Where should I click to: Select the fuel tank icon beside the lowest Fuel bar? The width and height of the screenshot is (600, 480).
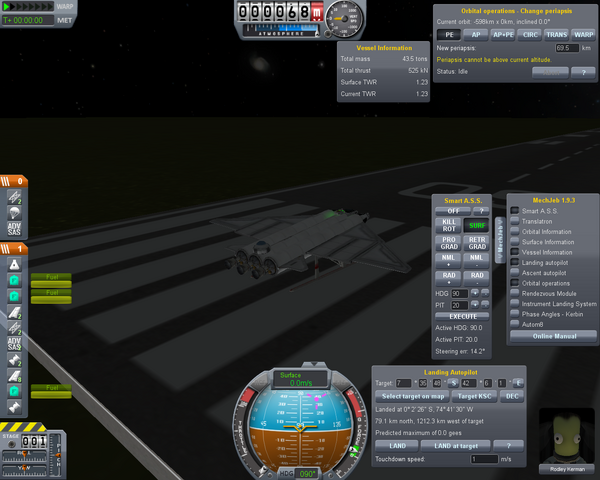coord(14,391)
